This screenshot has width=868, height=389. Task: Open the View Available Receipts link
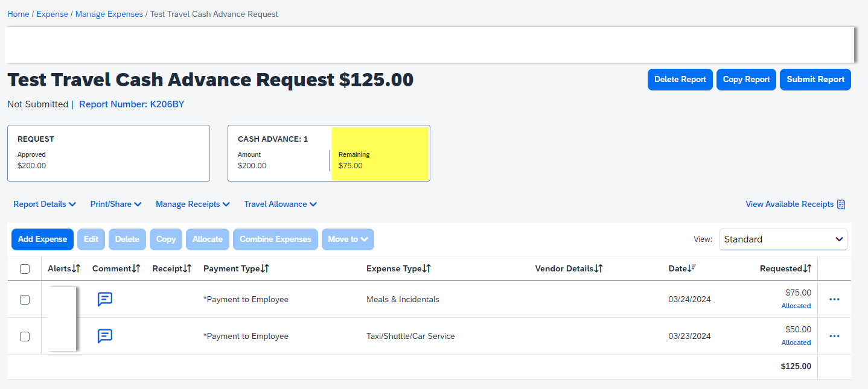click(x=790, y=204)
